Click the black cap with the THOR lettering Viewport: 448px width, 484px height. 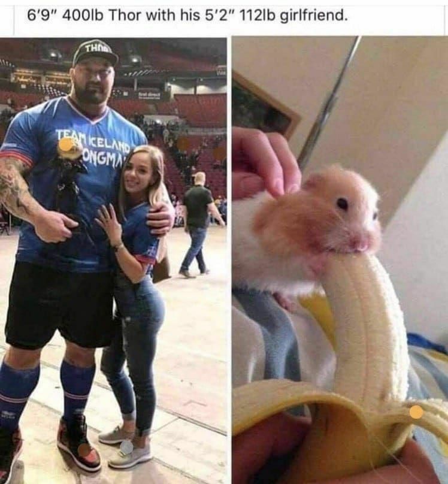95,53
